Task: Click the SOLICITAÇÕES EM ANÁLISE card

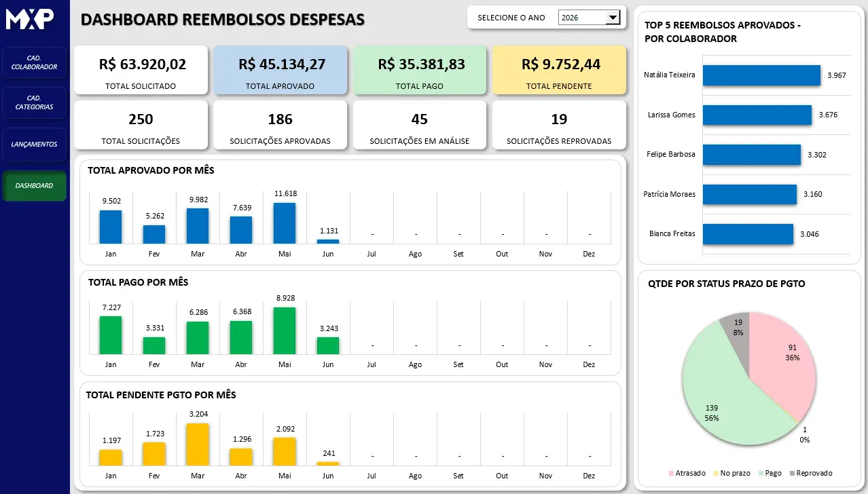Action: point(420,125)
